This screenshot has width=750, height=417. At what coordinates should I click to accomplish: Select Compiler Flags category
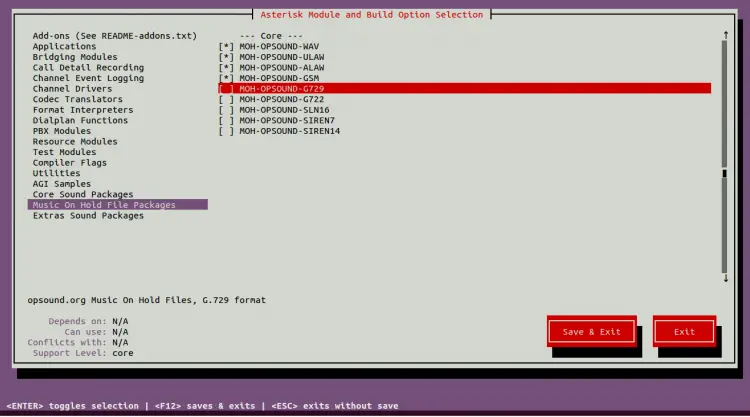tap(69, 163)
